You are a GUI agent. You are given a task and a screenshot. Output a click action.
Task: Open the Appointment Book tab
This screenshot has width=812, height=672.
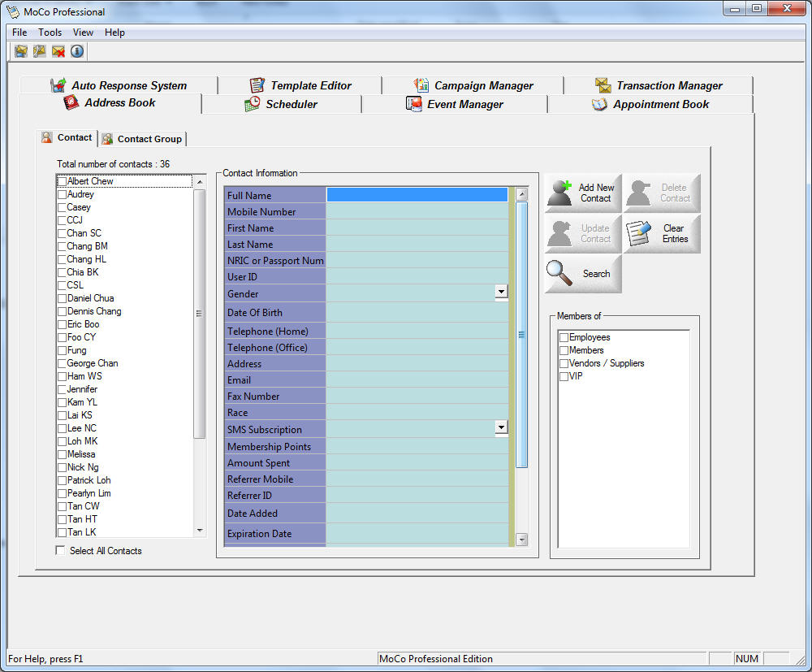pyautogui.click(x=650, y=104)
